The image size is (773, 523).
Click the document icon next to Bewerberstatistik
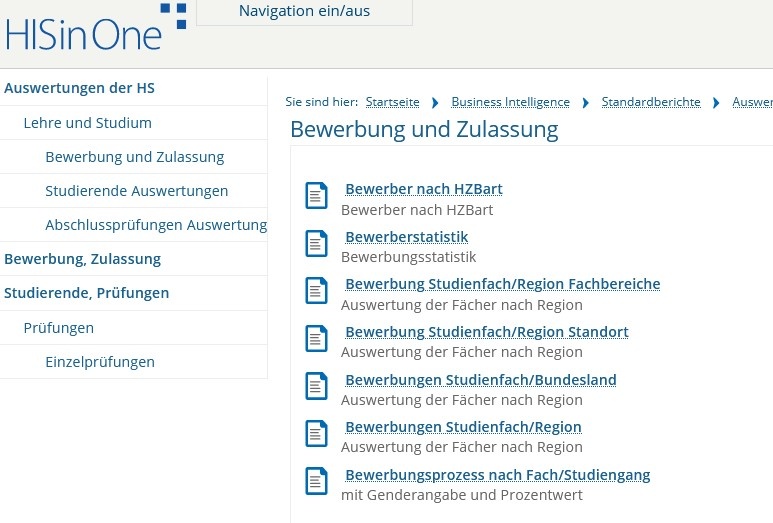tap(316, 244)
